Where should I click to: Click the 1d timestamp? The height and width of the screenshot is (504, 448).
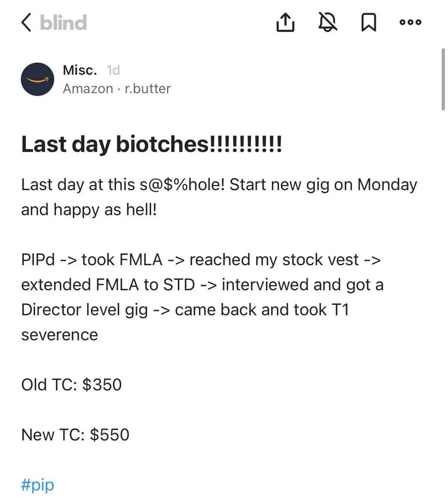point(113,70)
